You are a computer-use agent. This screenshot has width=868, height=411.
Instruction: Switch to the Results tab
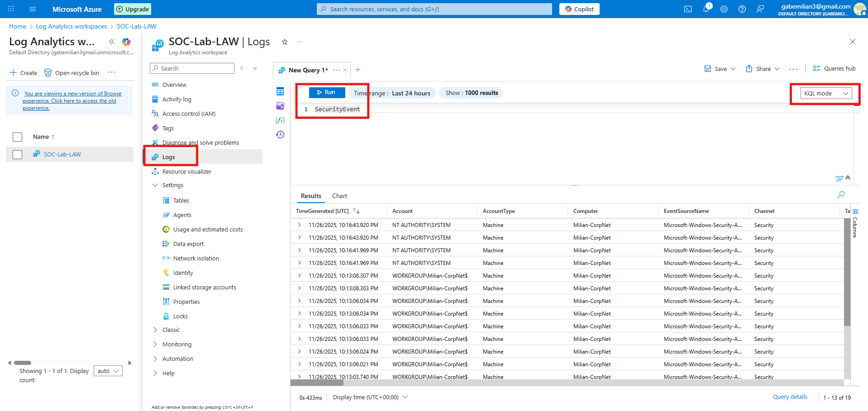point(311,196)
